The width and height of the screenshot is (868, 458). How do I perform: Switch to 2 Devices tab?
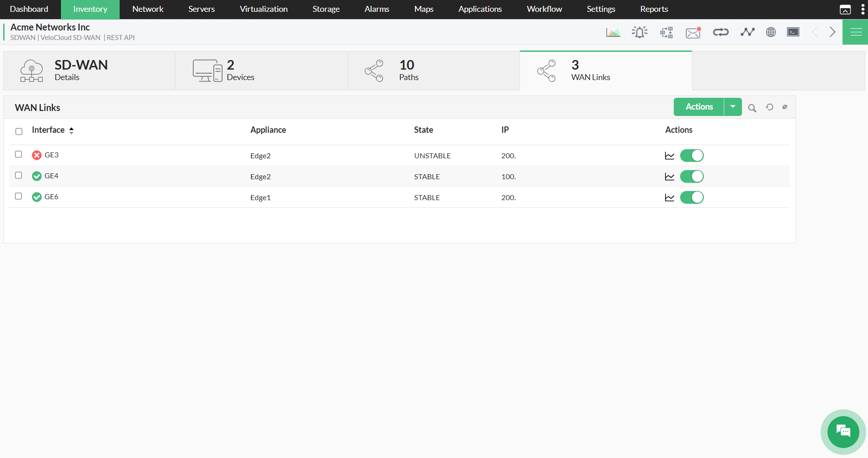pos(262,70)
